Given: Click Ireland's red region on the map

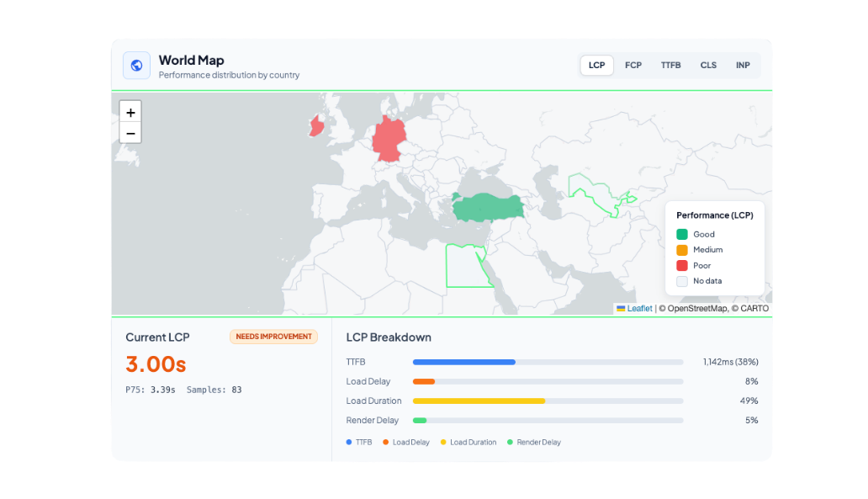Looking at the screenshot, I should click(x=317, y=127).
